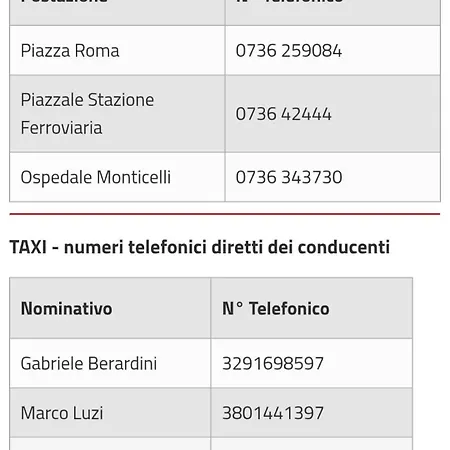This screenshot has height=450, width=450.
Task: Select the Gabriele Berardini name cell
Action: 110,363
